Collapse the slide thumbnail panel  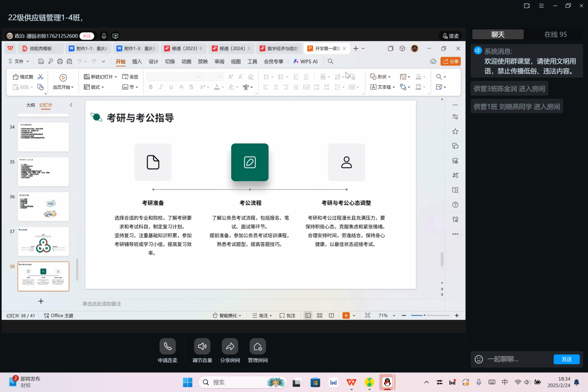(71, 105)
